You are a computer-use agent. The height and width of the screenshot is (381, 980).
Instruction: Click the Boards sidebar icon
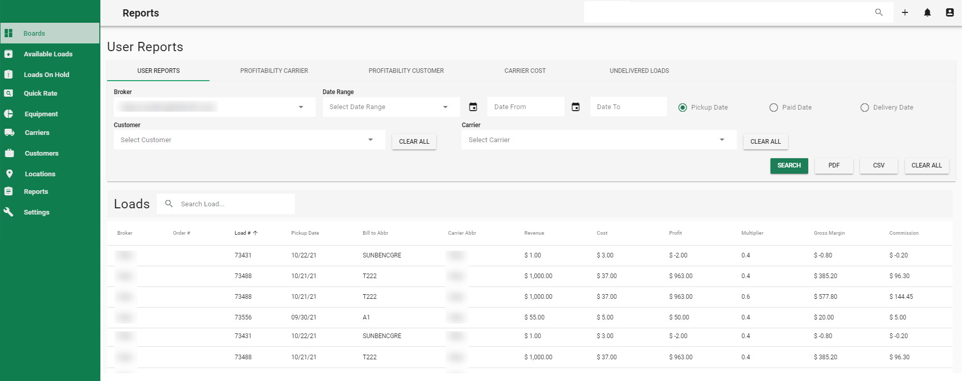point(8,33)
